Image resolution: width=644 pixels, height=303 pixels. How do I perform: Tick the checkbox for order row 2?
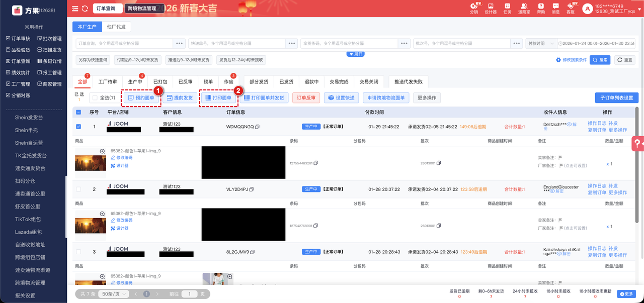click(x=78, y=189)
